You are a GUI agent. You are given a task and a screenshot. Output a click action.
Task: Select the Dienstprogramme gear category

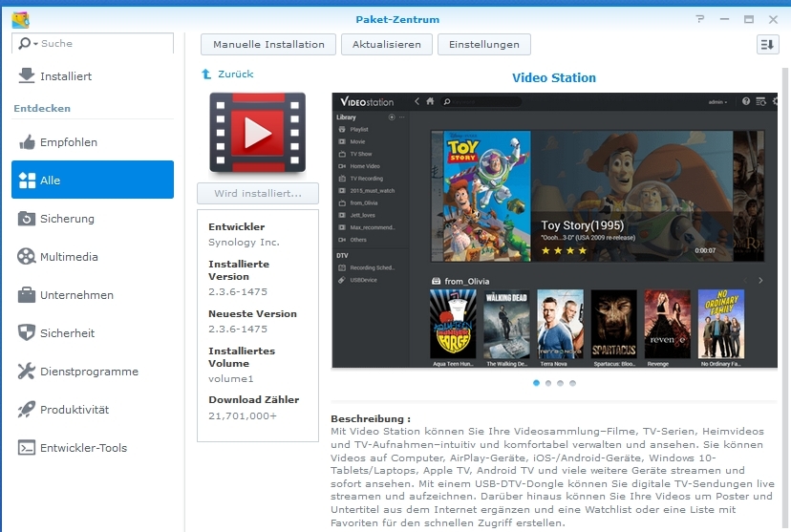pos(26,372)
